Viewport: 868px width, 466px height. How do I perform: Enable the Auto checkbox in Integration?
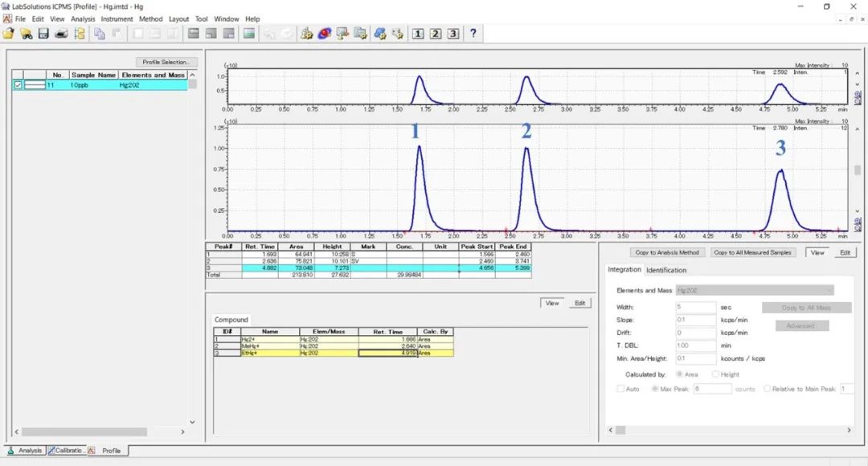click(620, 389)
